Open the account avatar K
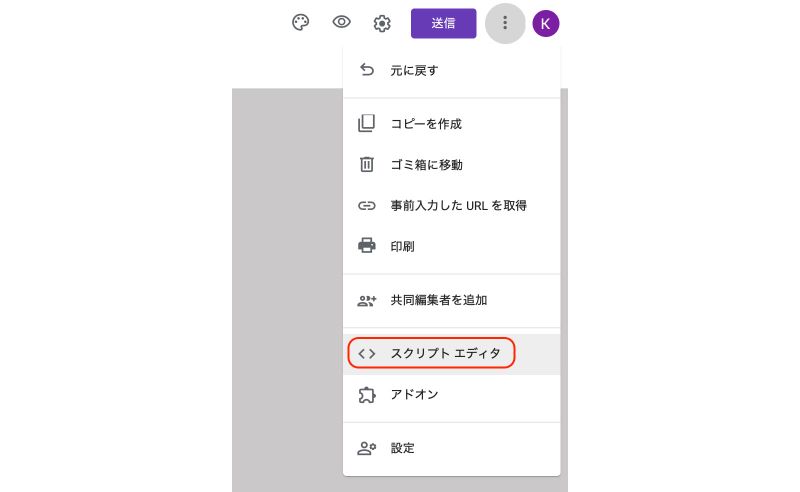The width and height of the screenshot is (800, 492). (x=545, y=23)
